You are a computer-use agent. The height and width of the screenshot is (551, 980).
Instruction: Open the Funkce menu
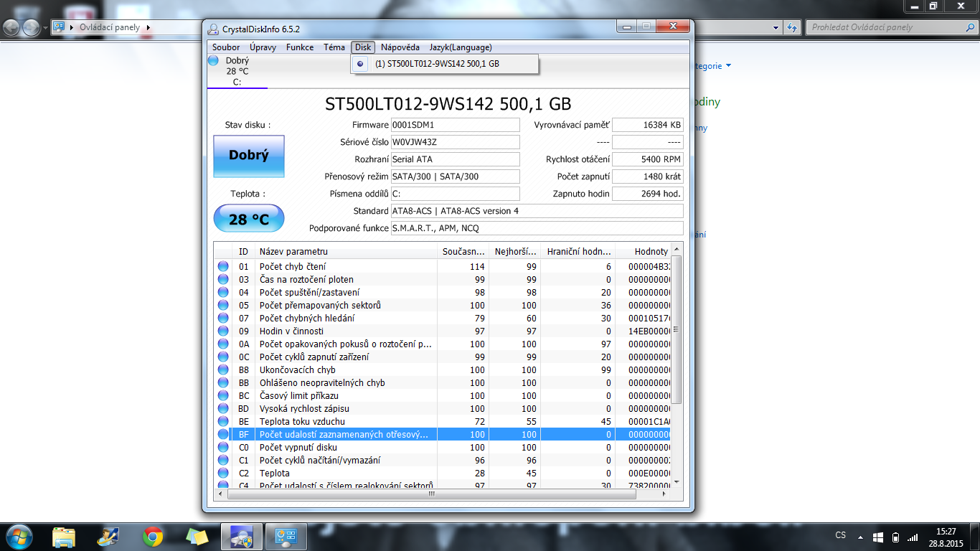tap(300, 47)
